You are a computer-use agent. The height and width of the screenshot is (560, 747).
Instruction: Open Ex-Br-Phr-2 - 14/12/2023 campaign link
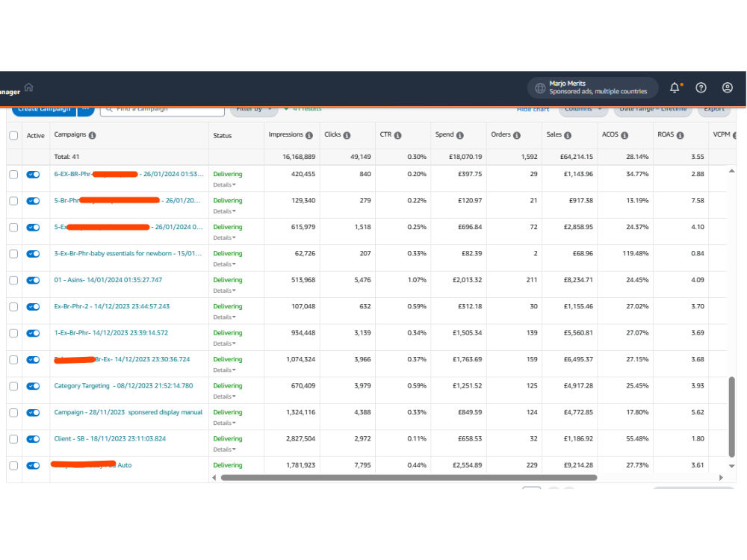pos(112,306)
